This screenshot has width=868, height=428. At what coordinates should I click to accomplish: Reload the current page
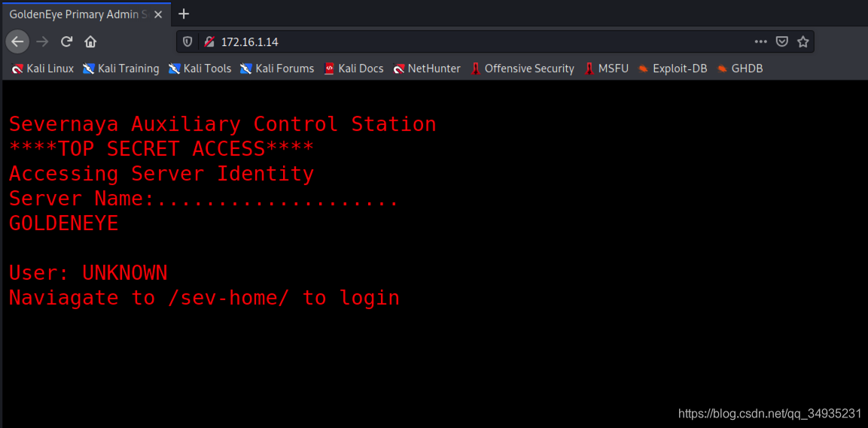pyautogui.click(x=66, y=41)
